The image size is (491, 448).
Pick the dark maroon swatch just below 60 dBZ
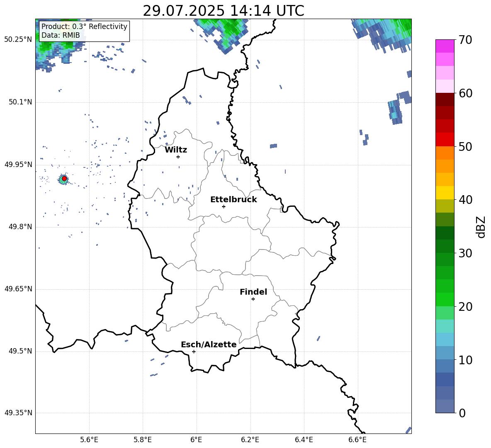click(445, 99)
